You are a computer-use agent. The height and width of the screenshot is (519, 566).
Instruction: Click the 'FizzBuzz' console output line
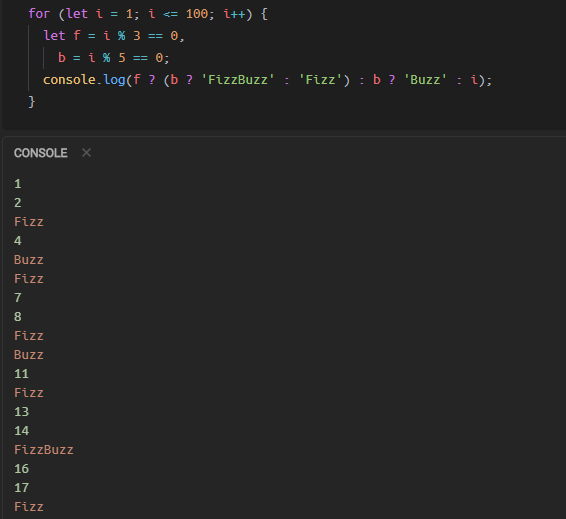[44, 450]
